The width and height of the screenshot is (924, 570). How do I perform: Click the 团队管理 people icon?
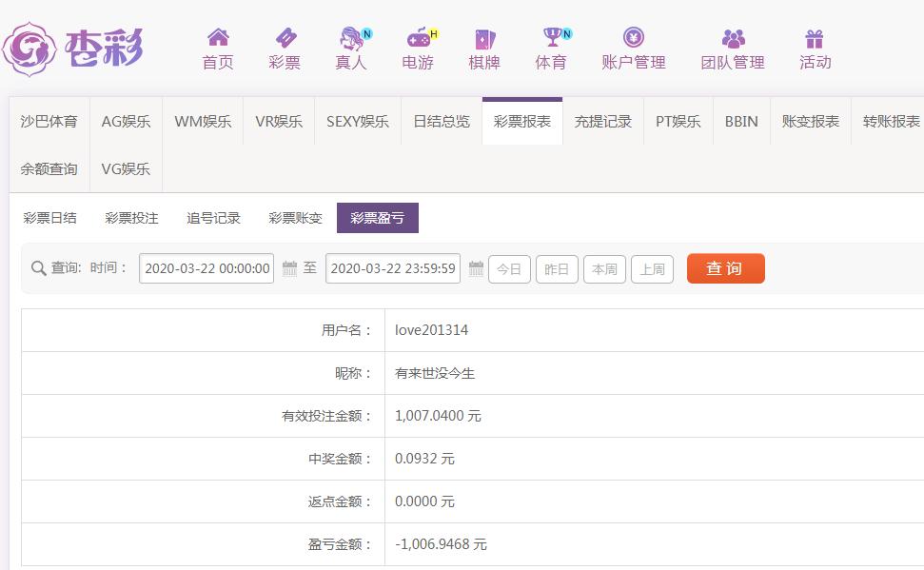(733, 39)
